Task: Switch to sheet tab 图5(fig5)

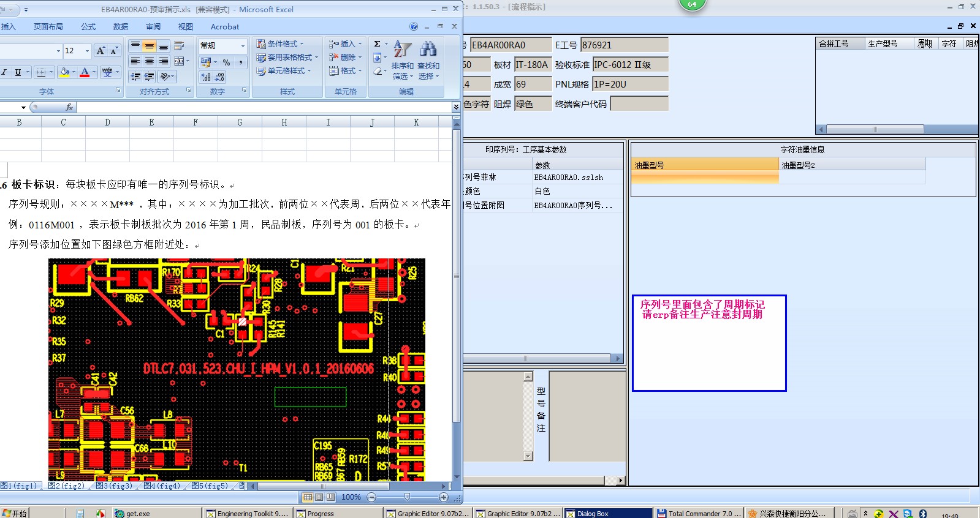Action: [210, 486]
